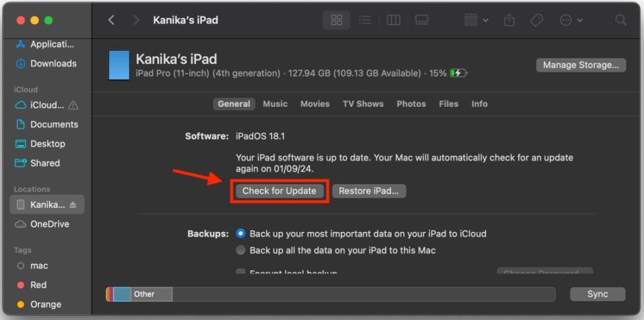Click the Search magnifier icon
Viewport: 644px width, 320px height.
pyautogui.click(x=621, y=20)
